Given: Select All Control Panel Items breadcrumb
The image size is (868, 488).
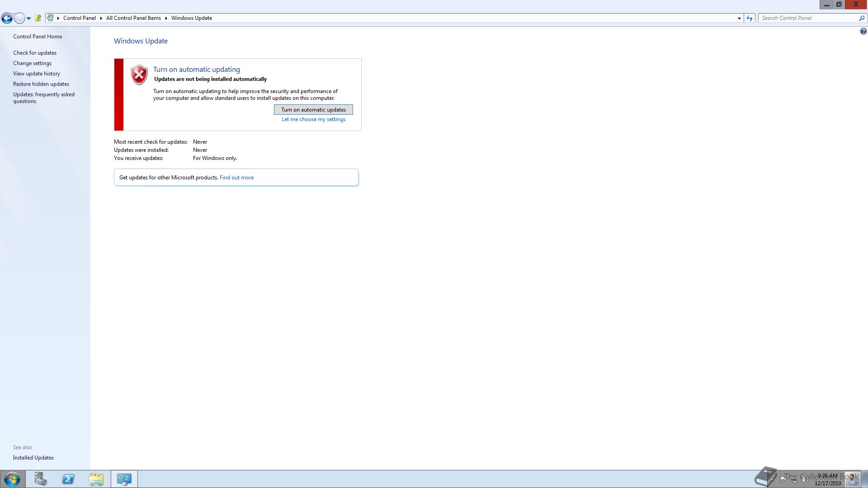Looking at the screenshot, I should [133, 18].
